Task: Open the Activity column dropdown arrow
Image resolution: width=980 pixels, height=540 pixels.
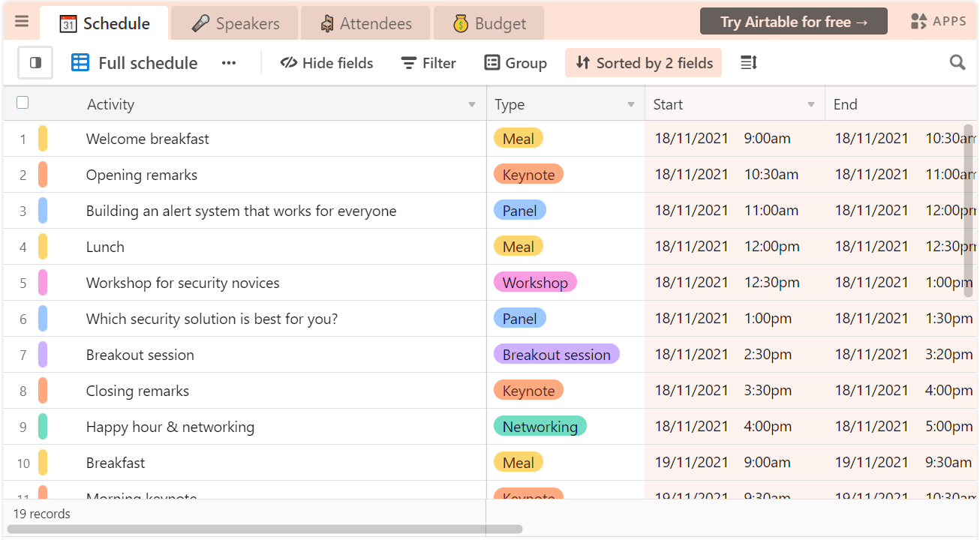Action: tap(472, 105)
